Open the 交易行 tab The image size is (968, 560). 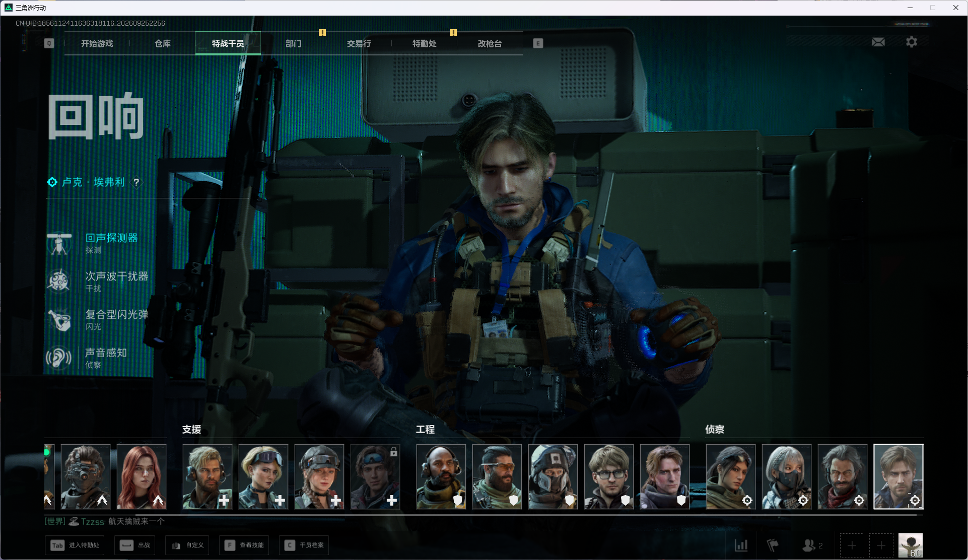(x=359, y=44)
